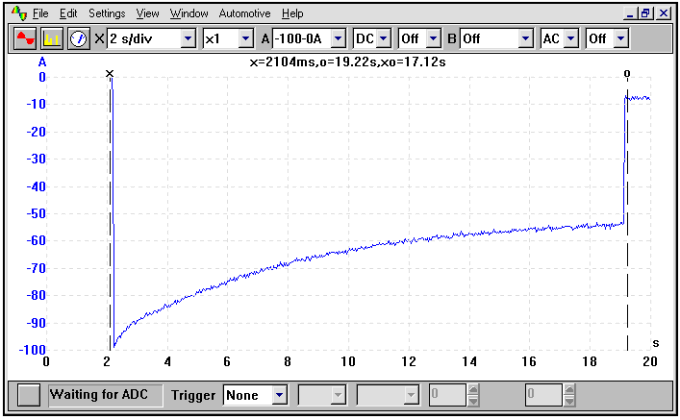The width and height of the screenshot is (680, 420).
Task: Open the Automotive menu
Action: coord(244,14)
